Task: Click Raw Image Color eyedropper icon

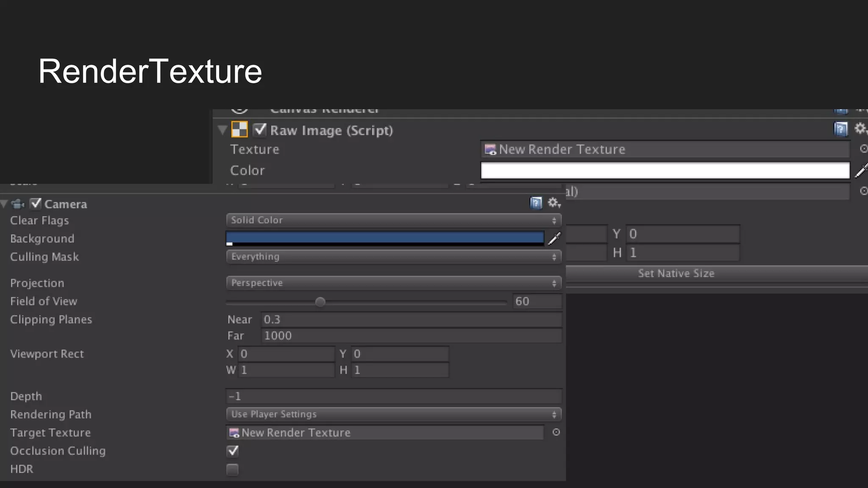Action: (860, 170)
